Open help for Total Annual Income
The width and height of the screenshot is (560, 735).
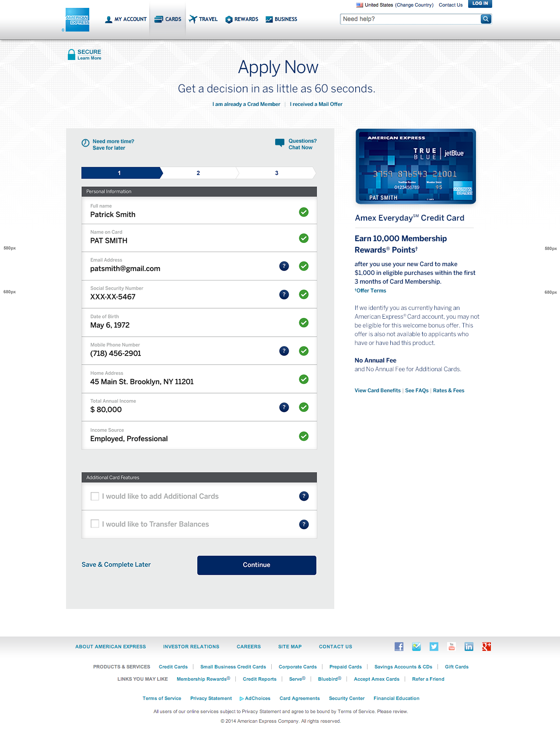point(284,407)
